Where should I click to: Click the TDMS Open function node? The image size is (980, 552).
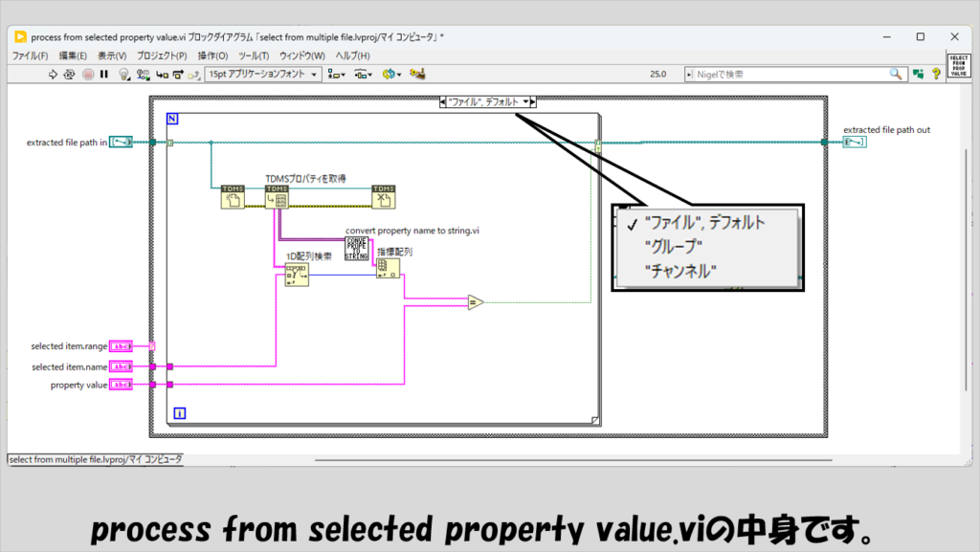234,196
